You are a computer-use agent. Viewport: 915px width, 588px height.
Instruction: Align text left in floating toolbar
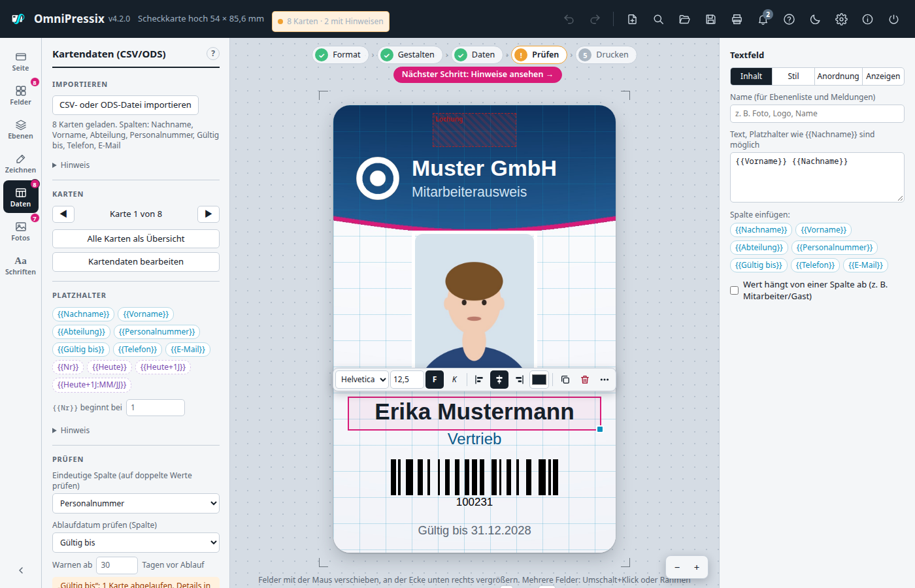(x=479, y=380)
